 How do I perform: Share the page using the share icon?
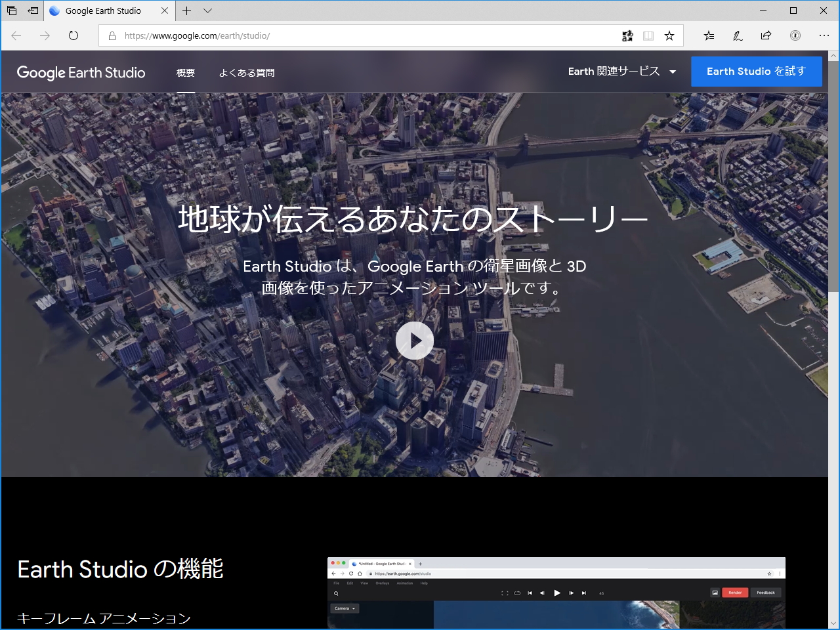(x=766, y=36)
